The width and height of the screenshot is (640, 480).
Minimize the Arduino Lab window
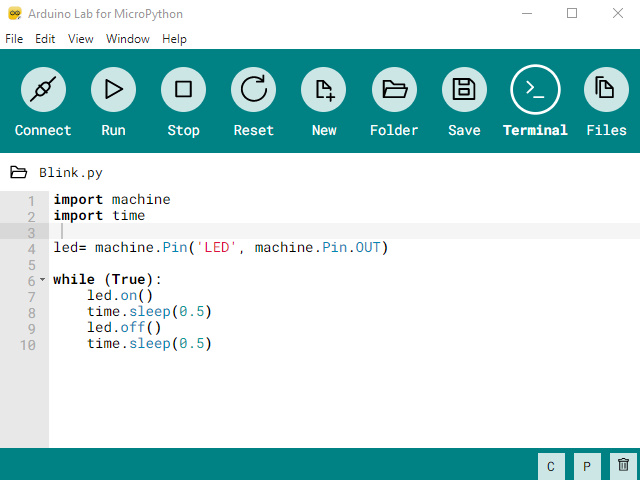click(527, 13)
